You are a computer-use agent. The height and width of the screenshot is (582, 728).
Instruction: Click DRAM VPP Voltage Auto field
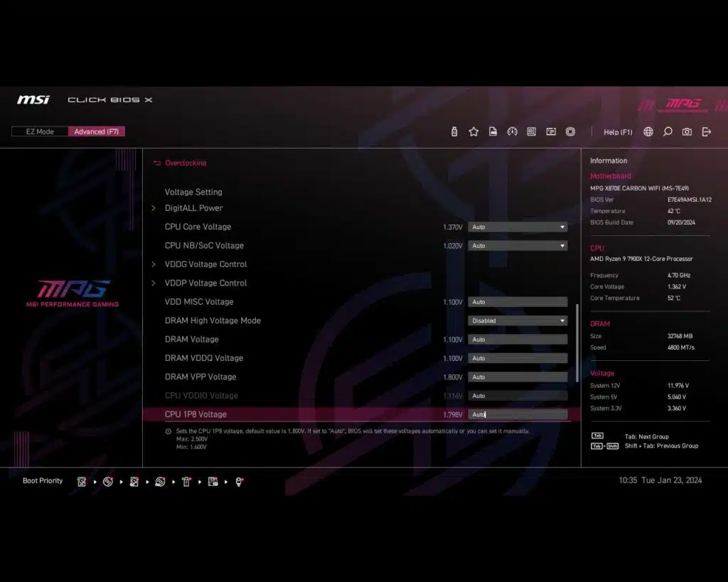coord(518,377)
